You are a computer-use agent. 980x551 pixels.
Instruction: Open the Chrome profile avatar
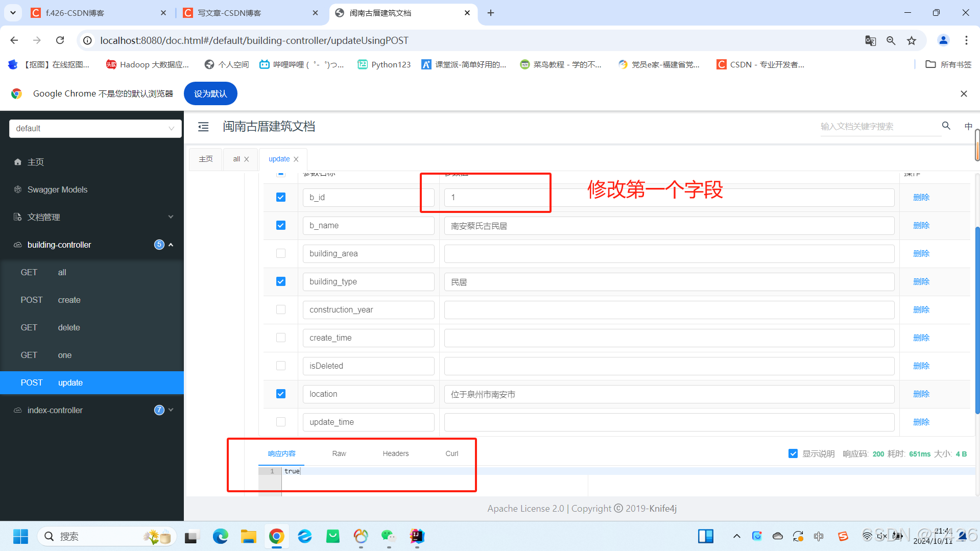pyautogui.click(x=943, y=40)
